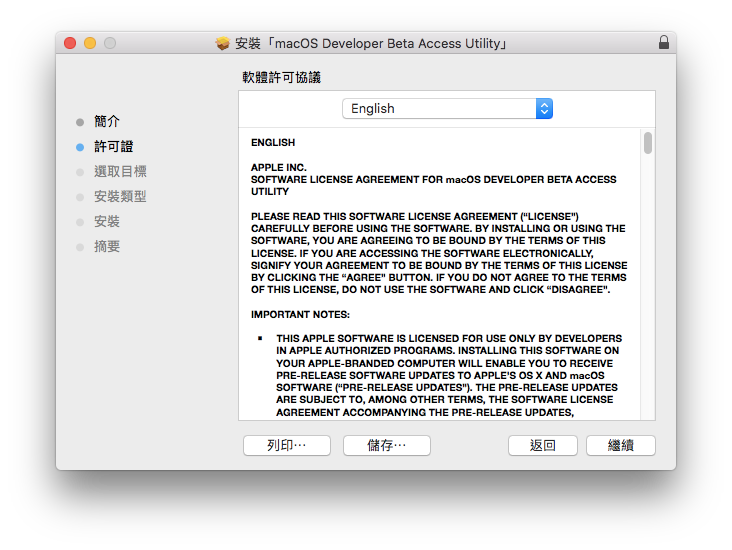
Task: Select the 許可證 step in sidebar
Action: pos(113,147)
